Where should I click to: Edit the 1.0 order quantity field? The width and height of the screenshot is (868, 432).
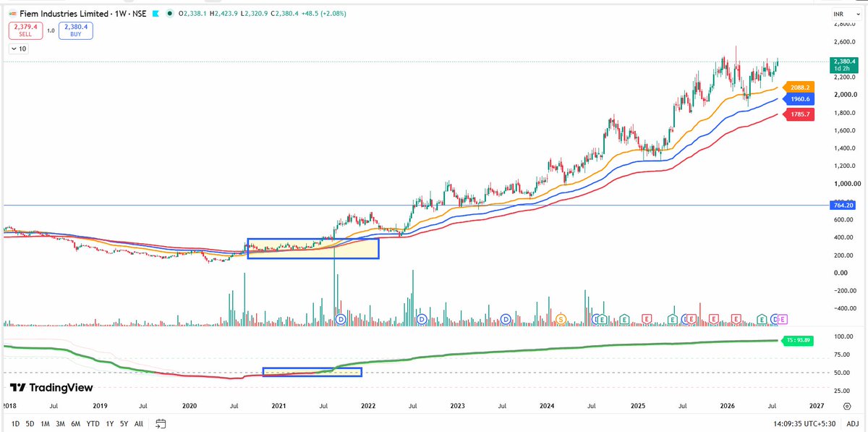pos(51,30)
